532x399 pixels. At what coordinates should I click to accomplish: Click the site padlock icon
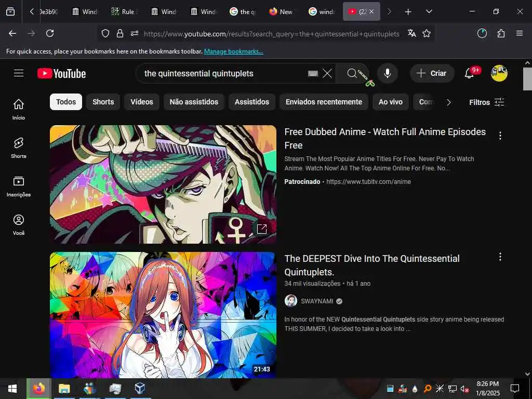tap(120, 34)
